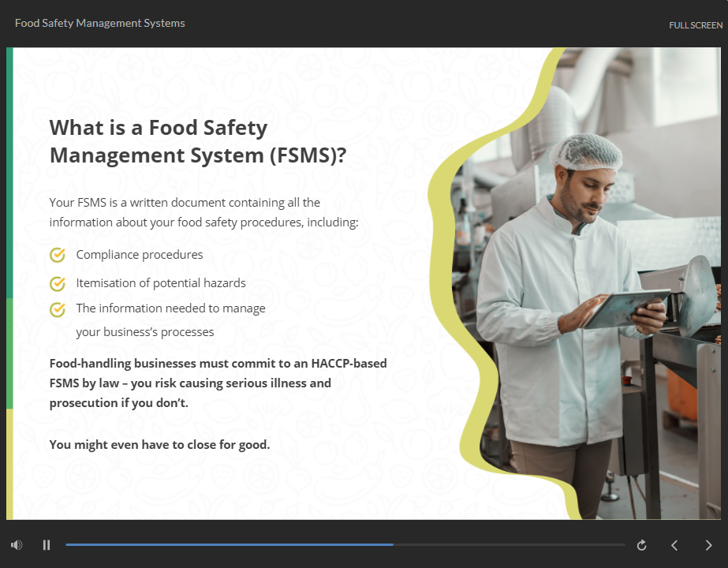Mute the course audio with speaker icon
Screen dimensions: 728x568
click(17, 545)
